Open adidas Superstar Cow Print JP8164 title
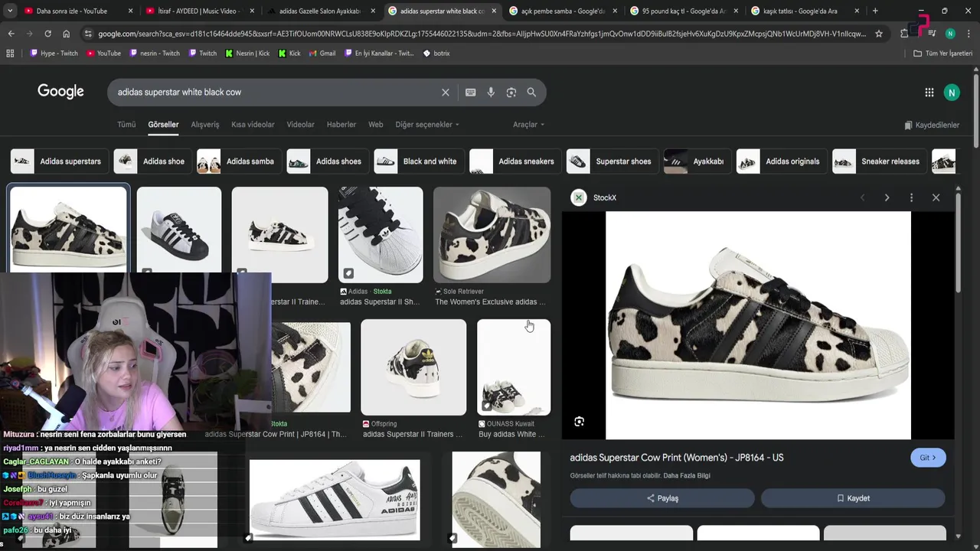The width and height of the screenshot is (980, 551). (677, 458)
